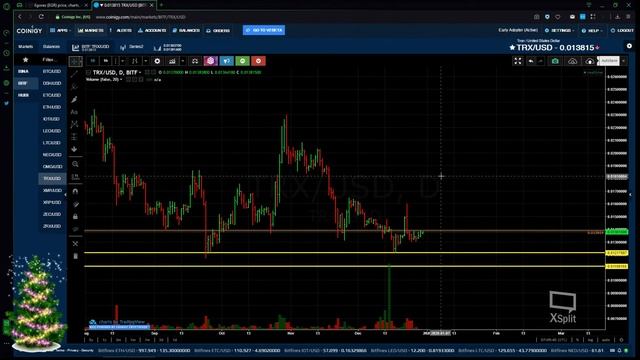This screenshot has height=360, width=640.
Task: Open the BALANCES menu item
Action: click(186, 30)
